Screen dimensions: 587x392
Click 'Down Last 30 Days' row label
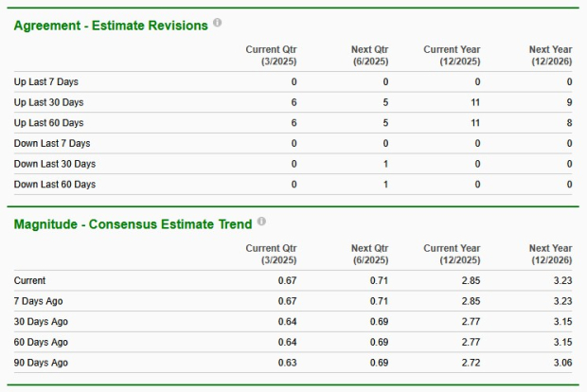coord(55,164)
